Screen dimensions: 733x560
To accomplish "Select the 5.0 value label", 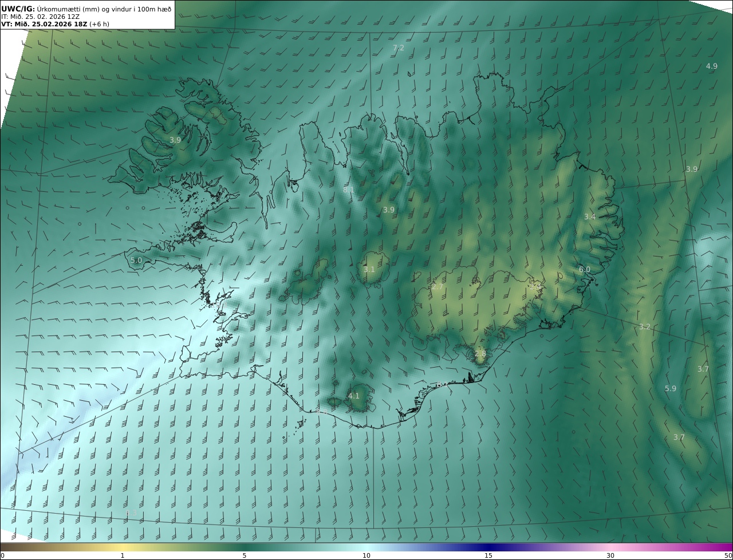I will (136, 261).
